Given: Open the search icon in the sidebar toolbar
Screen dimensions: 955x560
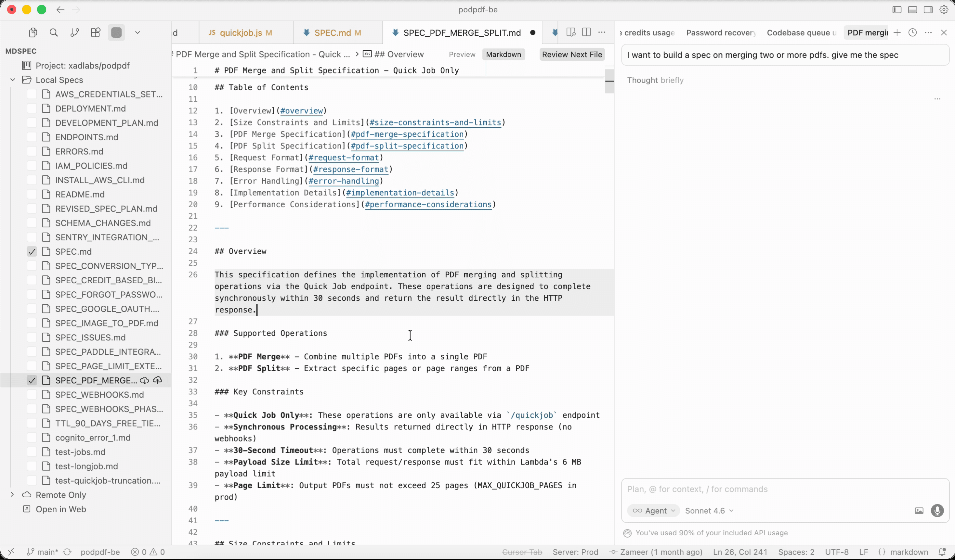Looking at the screenshot, I should (x=54, y=32).
